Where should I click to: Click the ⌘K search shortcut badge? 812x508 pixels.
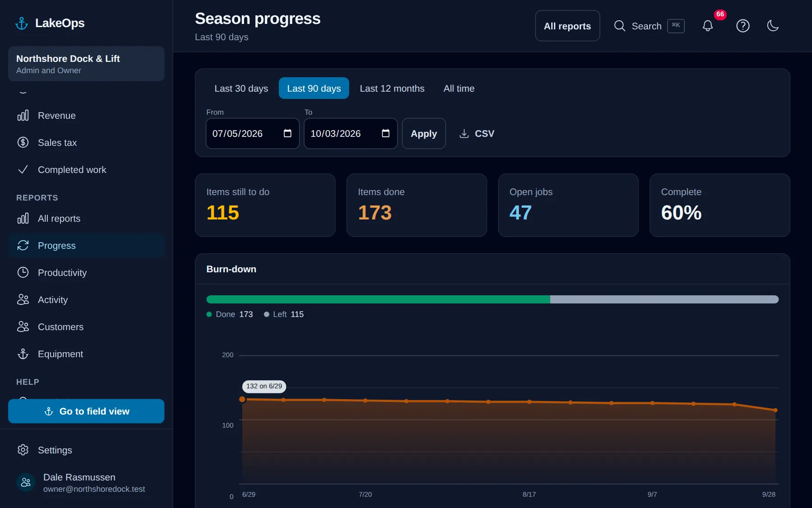676,26
